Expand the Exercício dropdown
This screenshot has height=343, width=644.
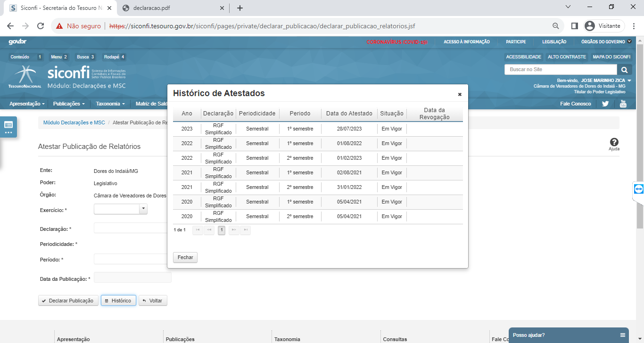143,209
